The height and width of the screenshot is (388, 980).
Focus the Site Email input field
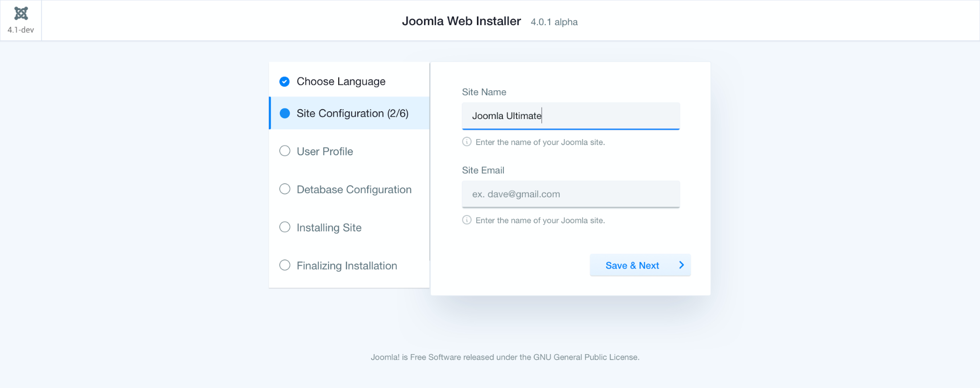point(571,194)
